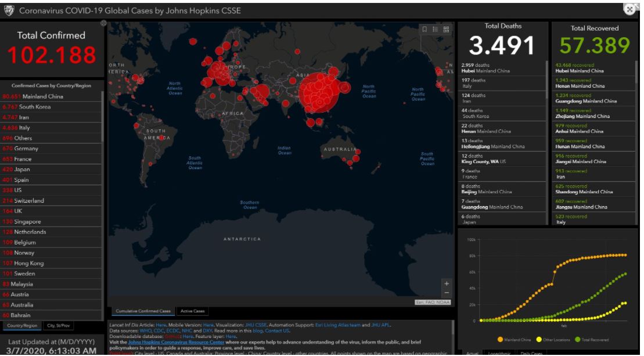Image resolution: width=644 pixels, height=356 pixels.
Task: Click the 197 deaths Italy entry
Action: click(x=502, y=84)
